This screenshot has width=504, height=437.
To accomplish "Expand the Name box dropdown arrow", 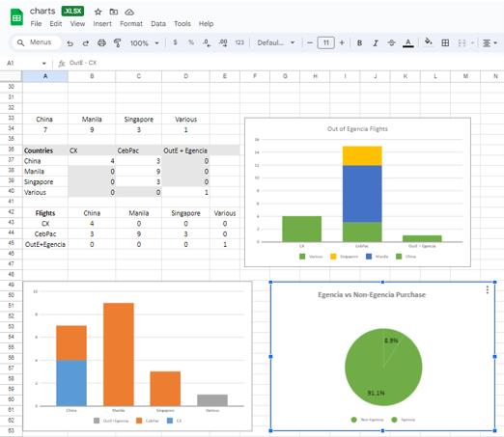I will (43, 64).
